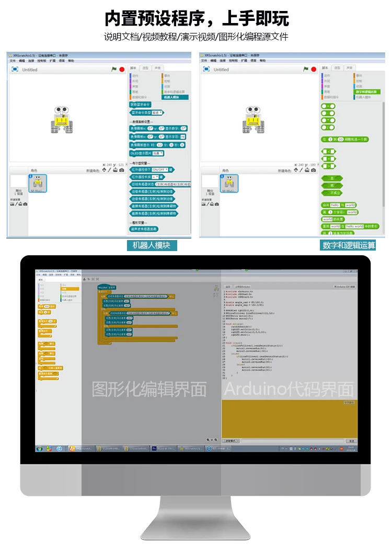Click new sprite camera icon in left window
392x556 pixels.
pos(122,170)
